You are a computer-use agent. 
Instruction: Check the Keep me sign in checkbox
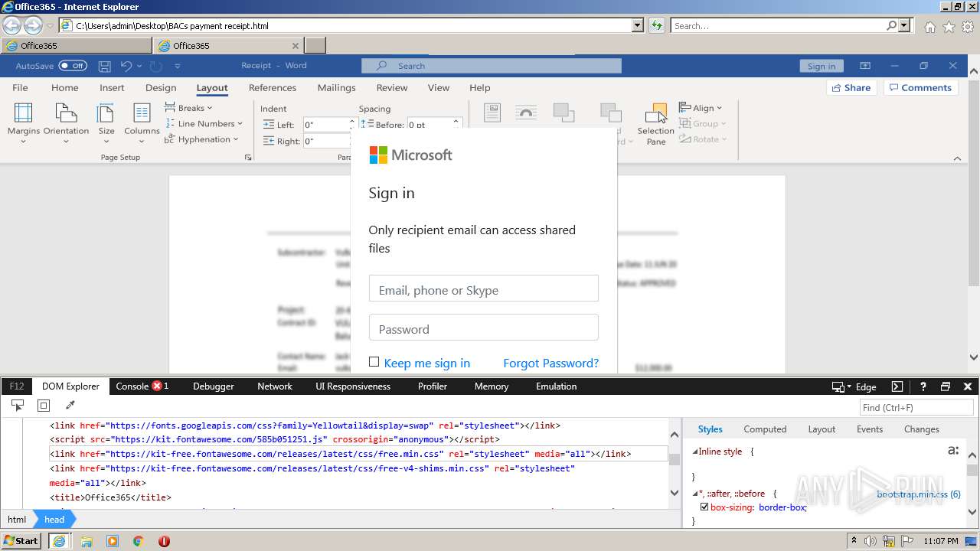tap(374, 362)
